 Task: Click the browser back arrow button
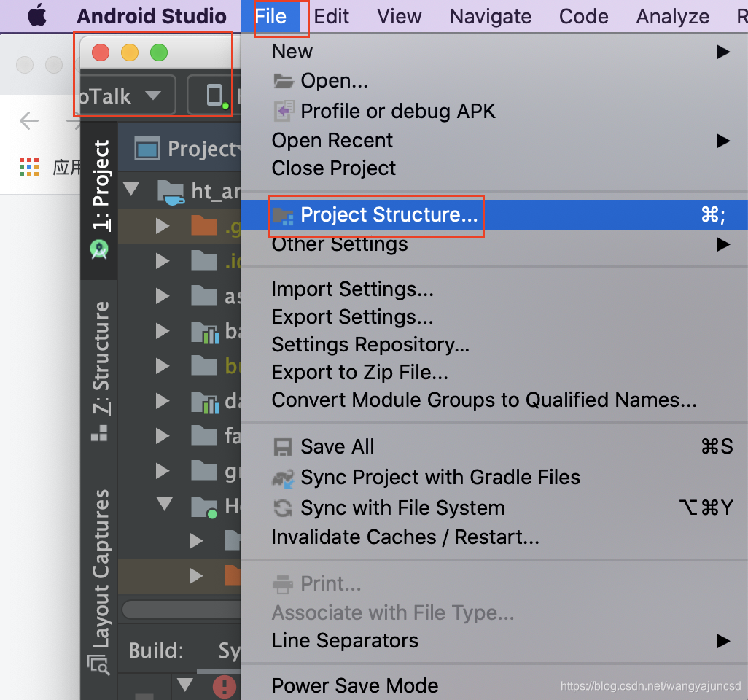point(29,121)
